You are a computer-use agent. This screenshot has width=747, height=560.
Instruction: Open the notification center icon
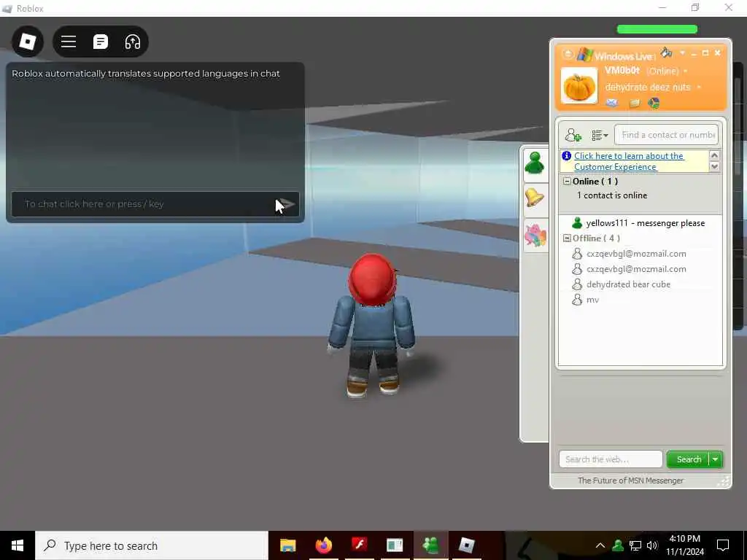[723, 545]
